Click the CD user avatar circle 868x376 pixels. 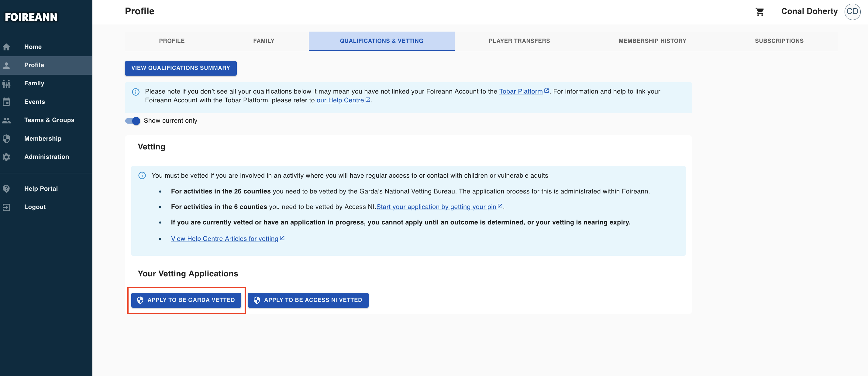(x=852, y=12)
